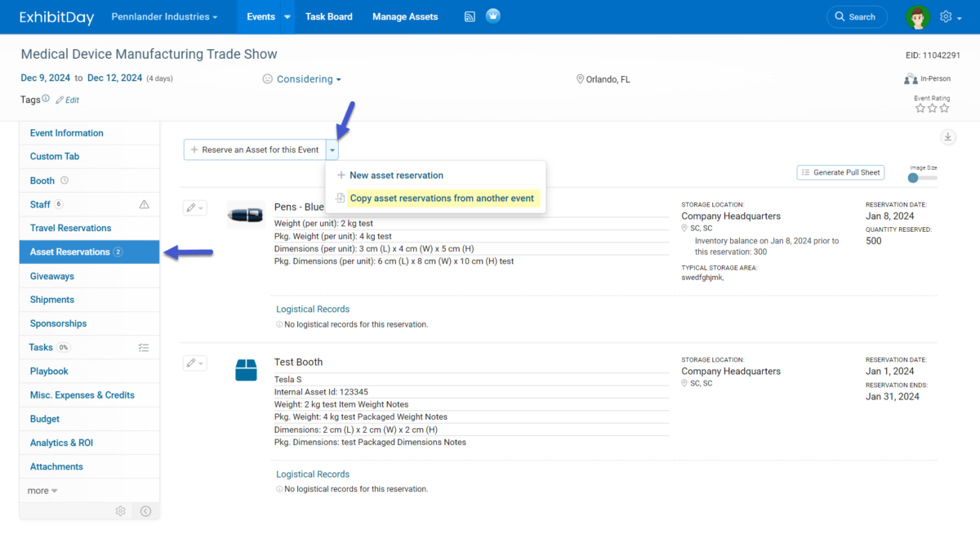Rate the event with first star
Viewport: 980px width, 539px height.
coord(920,108)
